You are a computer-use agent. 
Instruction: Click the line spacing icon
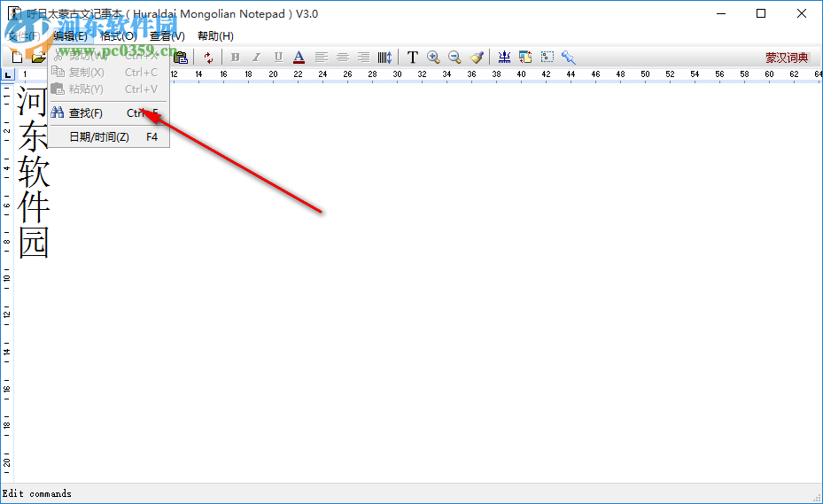385,58
